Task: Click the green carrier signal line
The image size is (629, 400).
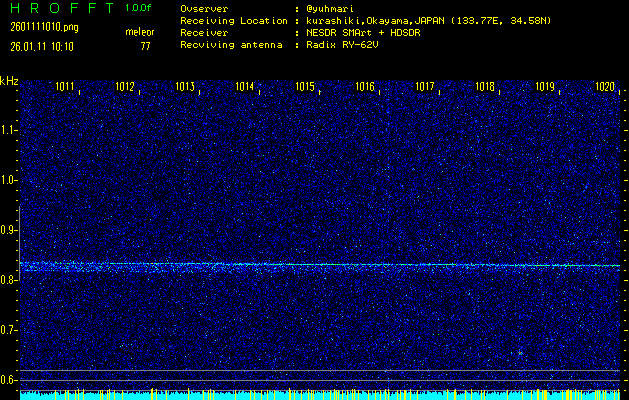Action: (x=320, y=265)
